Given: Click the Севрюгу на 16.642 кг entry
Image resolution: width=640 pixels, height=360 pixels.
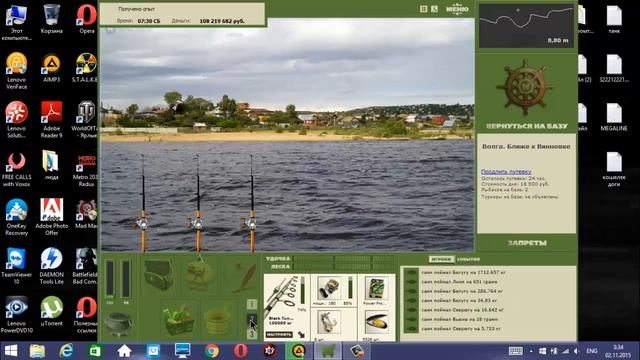Looking at the screenshot, I should click(462, 310).
